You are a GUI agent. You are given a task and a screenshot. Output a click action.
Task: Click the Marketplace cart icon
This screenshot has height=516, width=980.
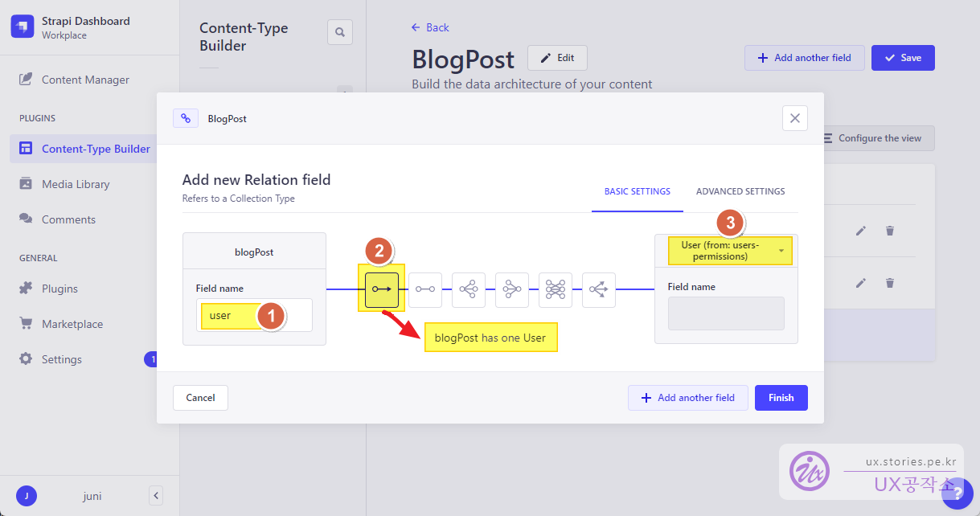pos(26,324)
